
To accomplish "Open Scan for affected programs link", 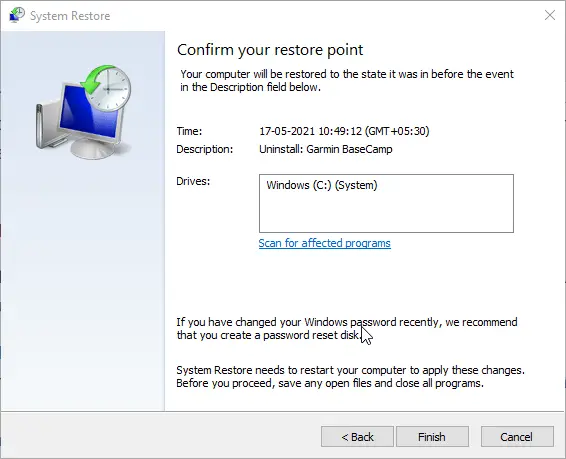I will (325, 243).
